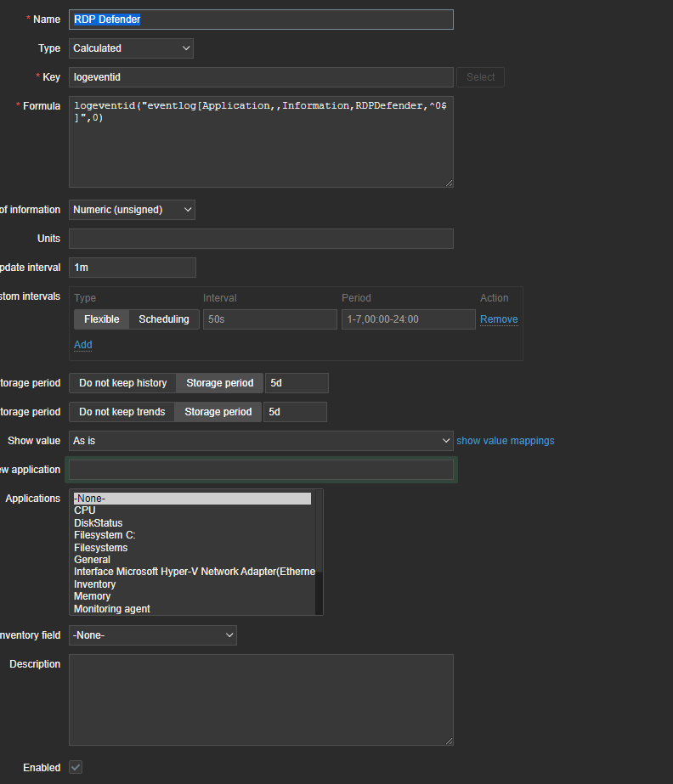
Task: Open the Numeric (unsigned) type dropdown
Action: [x=132, y=210]
